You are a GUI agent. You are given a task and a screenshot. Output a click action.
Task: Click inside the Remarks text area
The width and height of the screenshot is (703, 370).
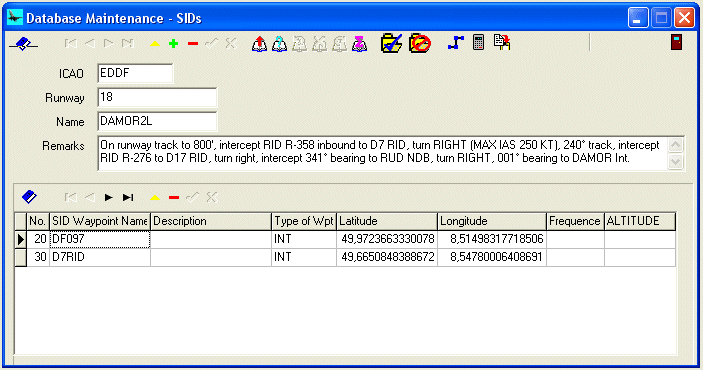382,153
